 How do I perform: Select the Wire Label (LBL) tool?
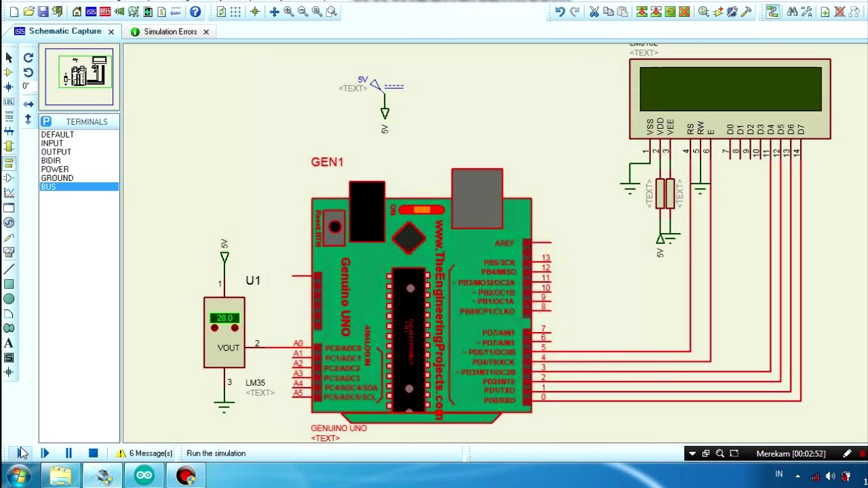click(x=9, y=102)
